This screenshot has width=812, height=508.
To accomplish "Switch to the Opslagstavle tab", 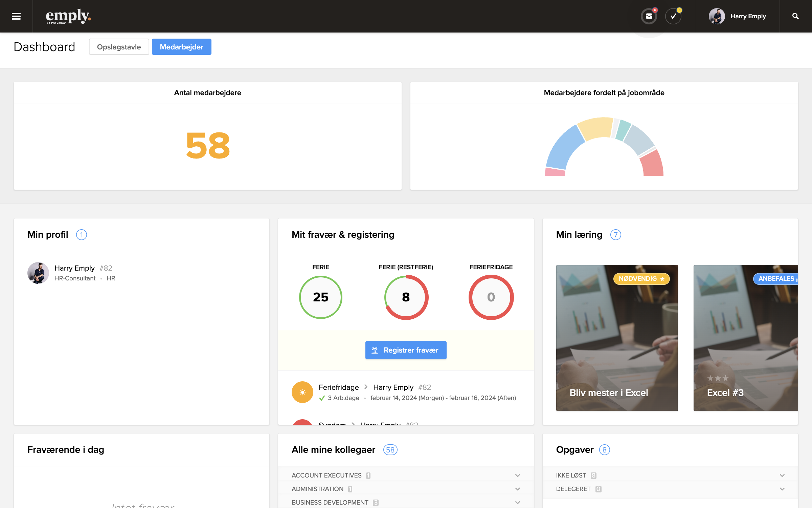I will [119, 47].
